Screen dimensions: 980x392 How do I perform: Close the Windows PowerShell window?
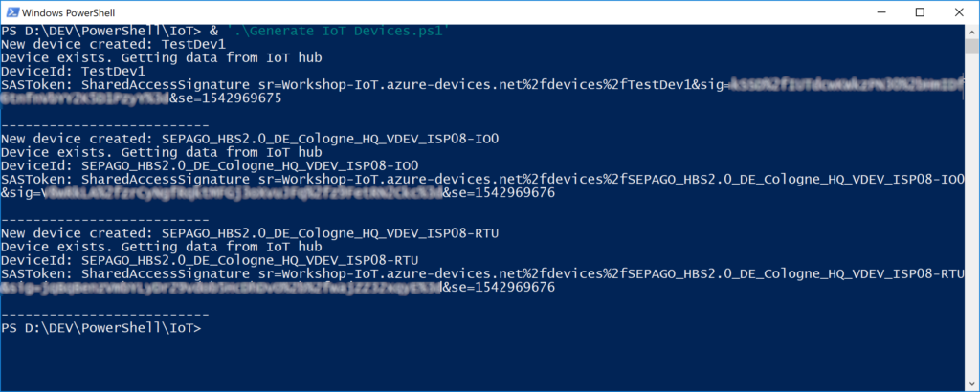click(x=957, y=12)
